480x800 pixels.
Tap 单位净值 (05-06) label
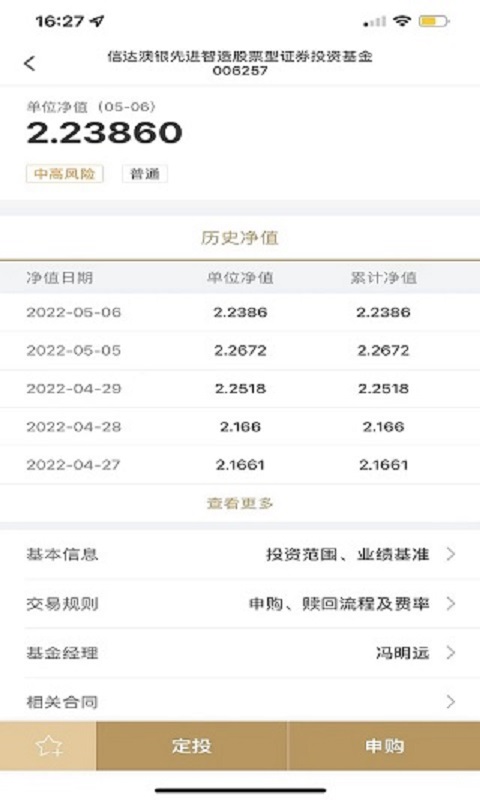(91, 107)
